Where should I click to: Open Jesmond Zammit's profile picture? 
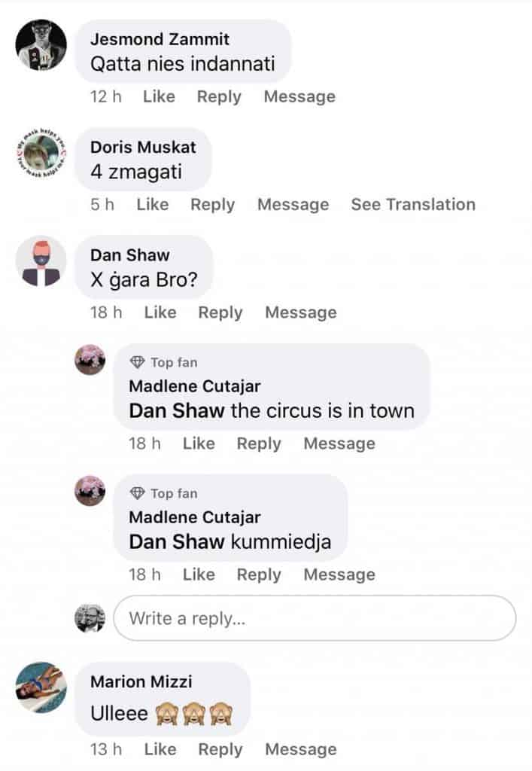41,44
